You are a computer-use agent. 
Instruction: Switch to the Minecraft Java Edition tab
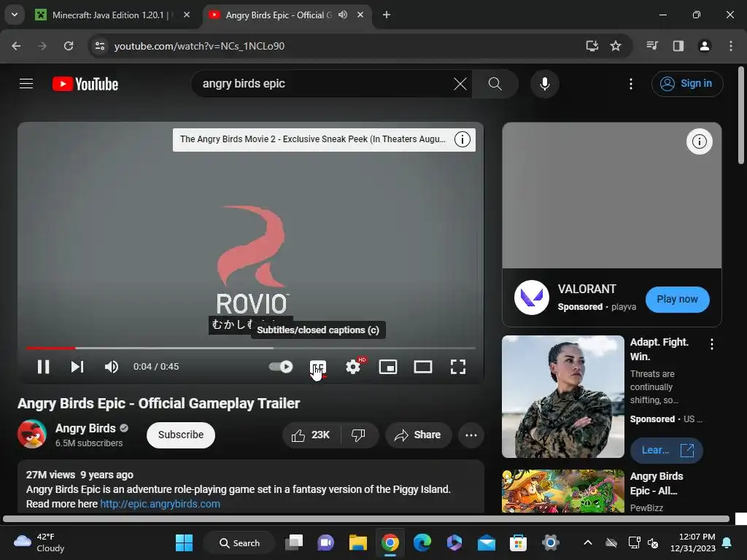pyautogui.click(x=112, y=15)
